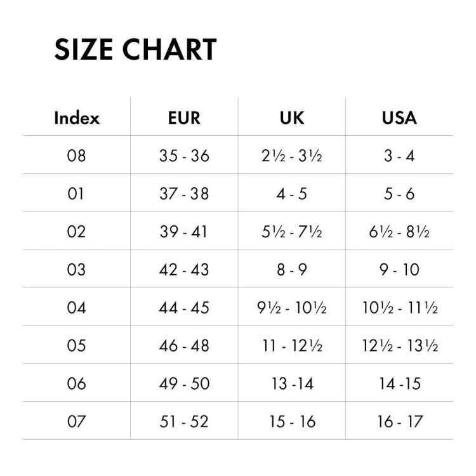
Task: Click the EUR 42 - 43 cell
Action: point(184,270)
